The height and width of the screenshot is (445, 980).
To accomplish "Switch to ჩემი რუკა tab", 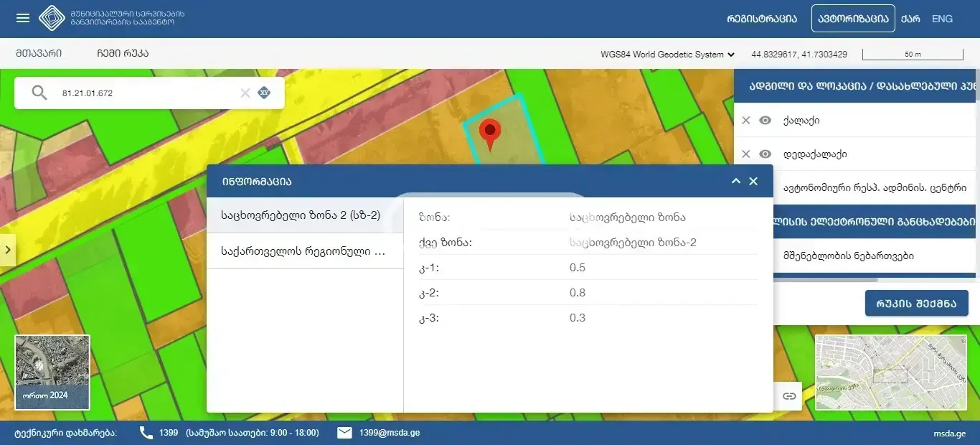I will tap(123, 54).
